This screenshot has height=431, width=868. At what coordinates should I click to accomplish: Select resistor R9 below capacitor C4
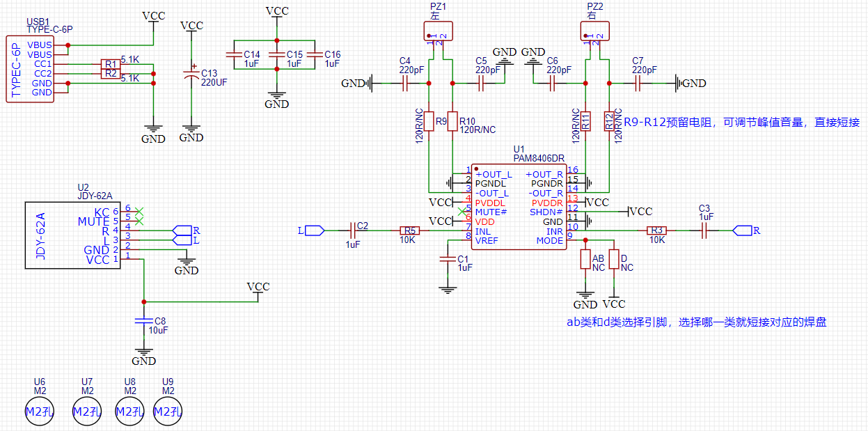pos(429,121)
